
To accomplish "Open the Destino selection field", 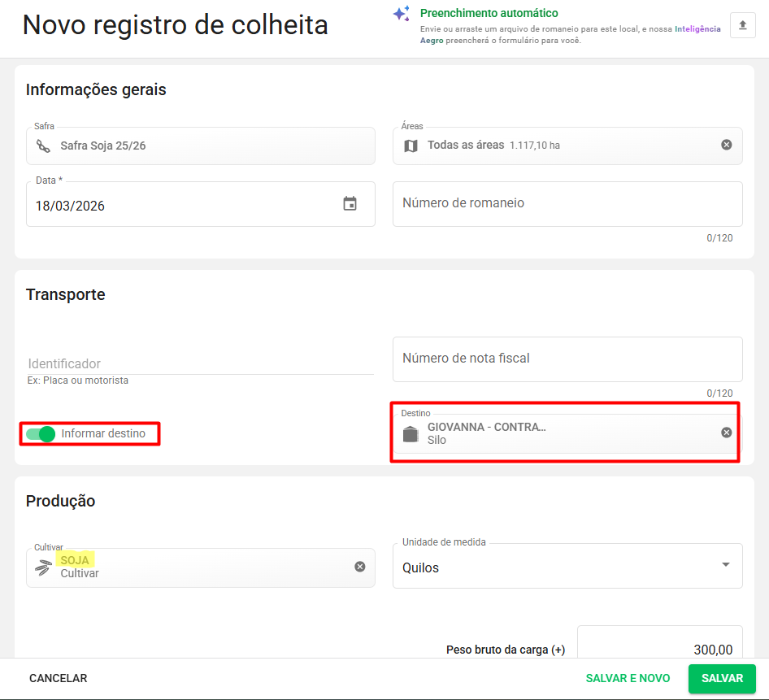I will (x=561, y=434).
